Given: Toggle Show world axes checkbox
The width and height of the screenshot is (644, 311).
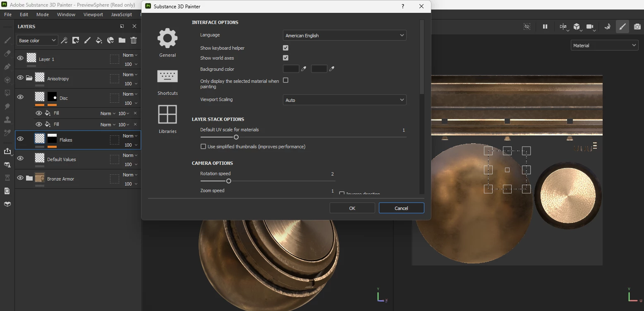Looking at the screenshot, I should click(x=285, y=58).
